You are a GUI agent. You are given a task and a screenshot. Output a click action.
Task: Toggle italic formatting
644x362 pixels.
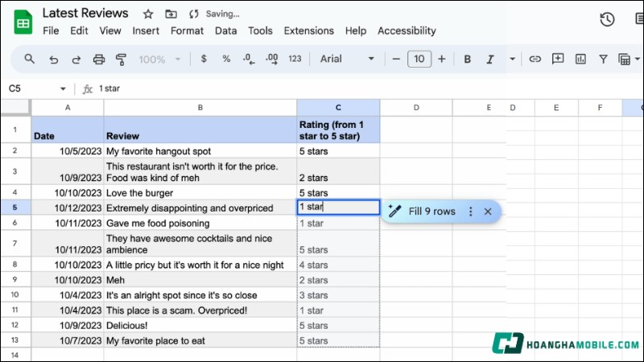click(489, 60)
